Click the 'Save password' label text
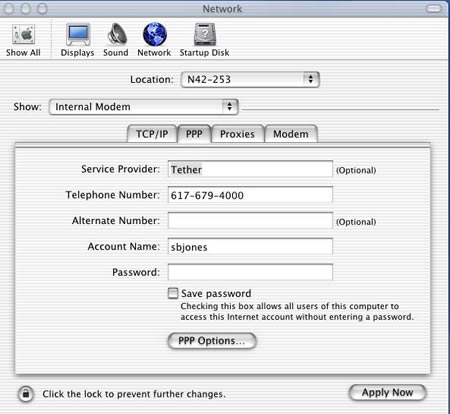450x414 pixels. coord(216,293)
